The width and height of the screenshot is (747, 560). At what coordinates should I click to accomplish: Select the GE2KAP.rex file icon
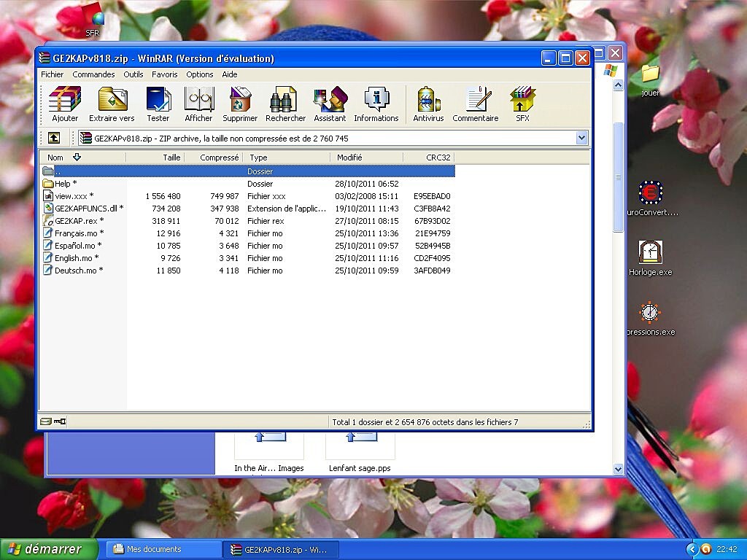[x=47, y=221]
